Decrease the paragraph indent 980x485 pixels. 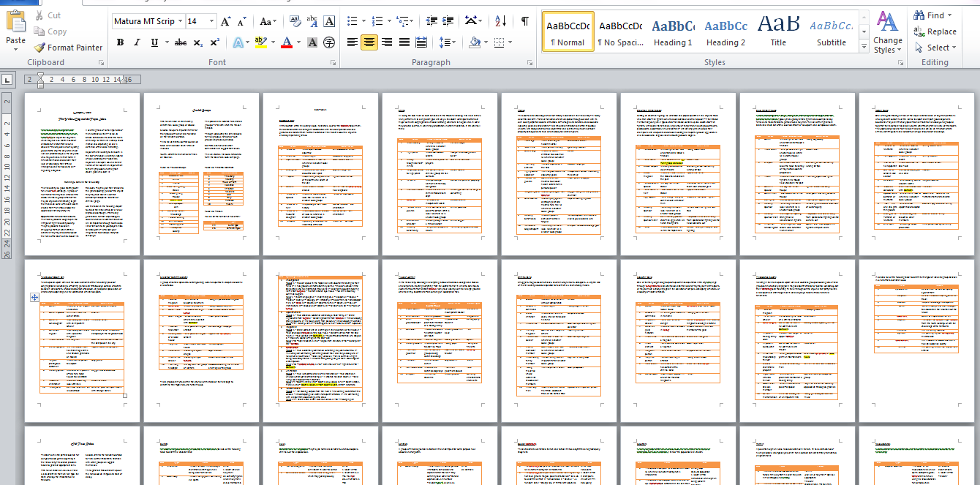(431, 21)
